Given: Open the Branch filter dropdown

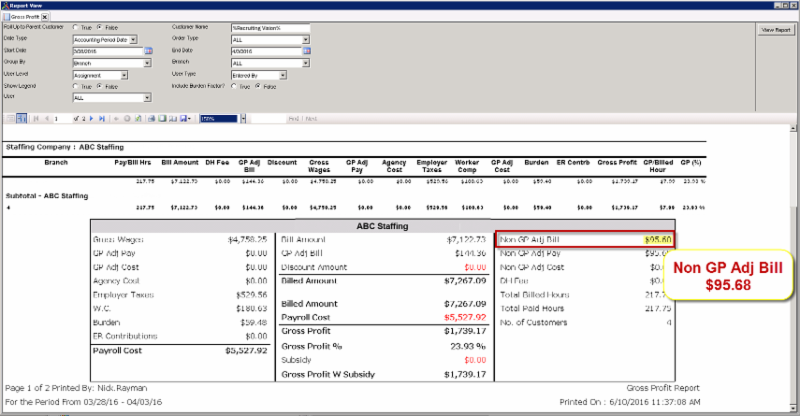Looking at the screenshot, I should coord(306,63).
